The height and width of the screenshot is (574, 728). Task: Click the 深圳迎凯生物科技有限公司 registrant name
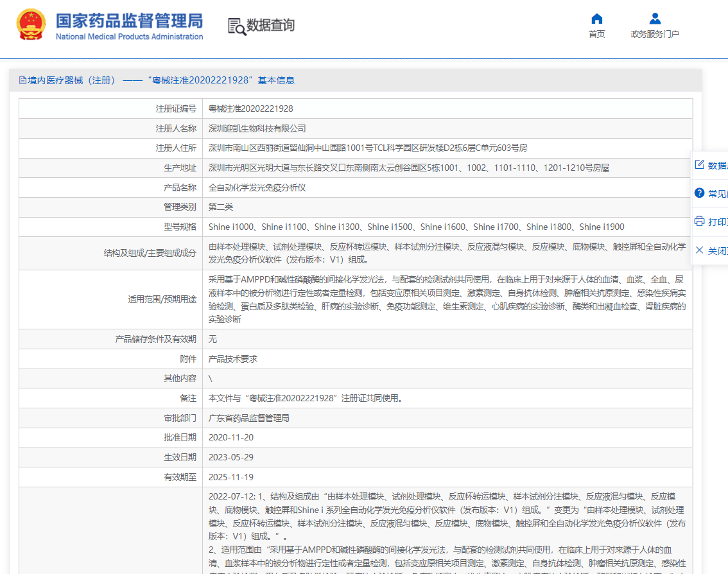(257, 128)
